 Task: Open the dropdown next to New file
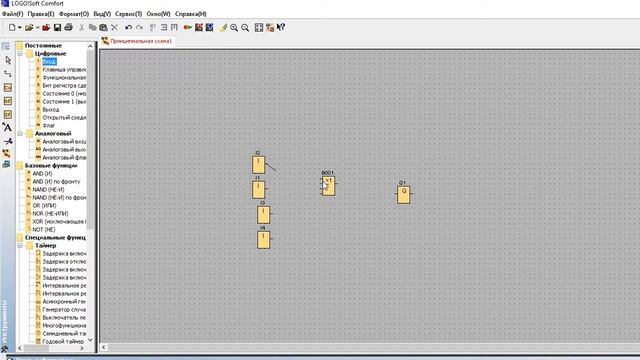click(x=19, y=27)
